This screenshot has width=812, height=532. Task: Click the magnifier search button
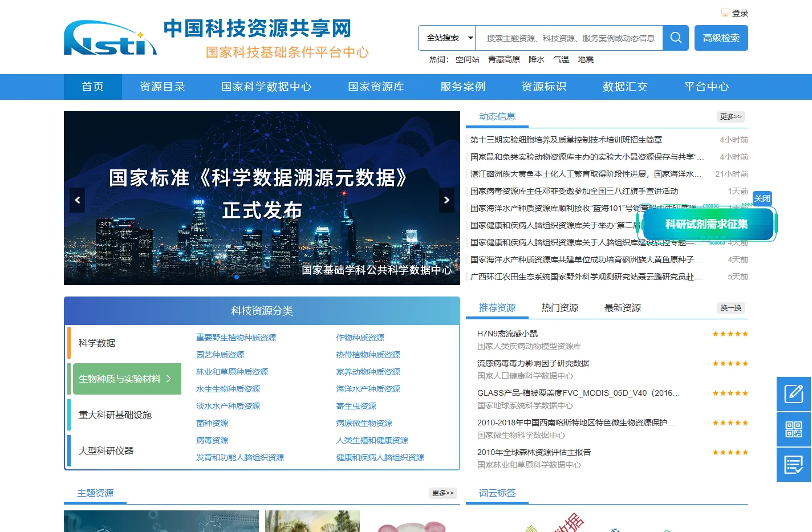pyautogui.click(x=676, y=38)
